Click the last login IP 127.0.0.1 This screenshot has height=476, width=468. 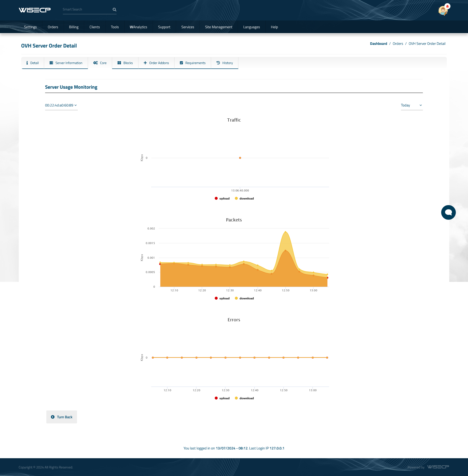coord(277,448)
